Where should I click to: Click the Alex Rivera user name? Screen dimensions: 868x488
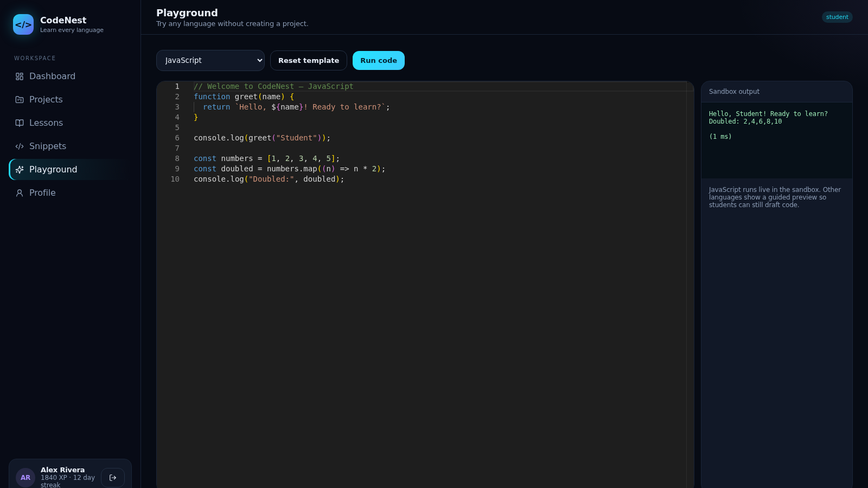coord(62,470)
